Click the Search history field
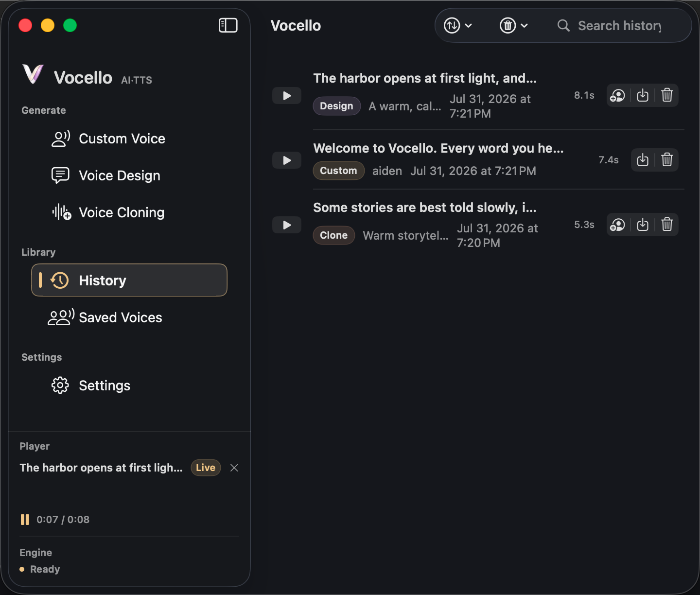Screen dimensions: 700x595 coord(619,25)
